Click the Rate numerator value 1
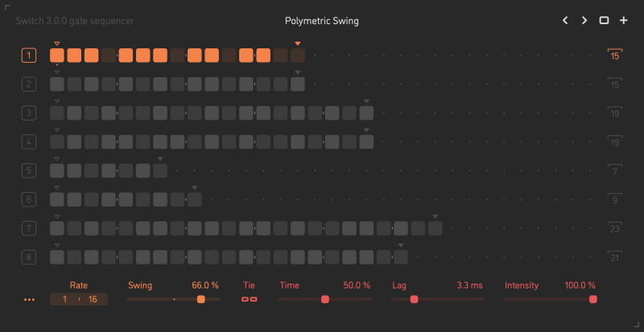Screen dimensions: 644x332 pos(66,300)
